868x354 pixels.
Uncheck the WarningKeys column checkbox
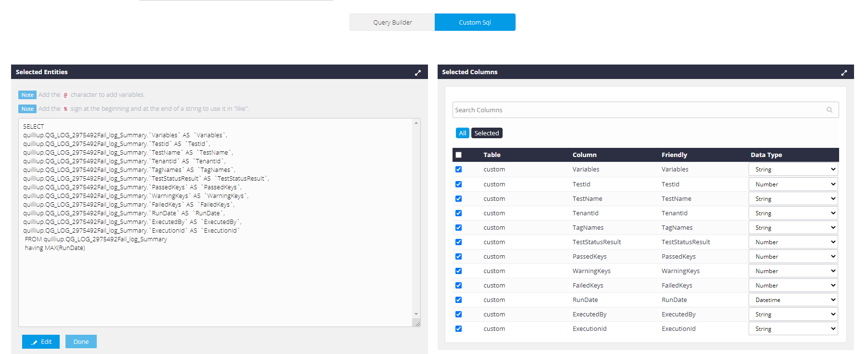point(458,271)
